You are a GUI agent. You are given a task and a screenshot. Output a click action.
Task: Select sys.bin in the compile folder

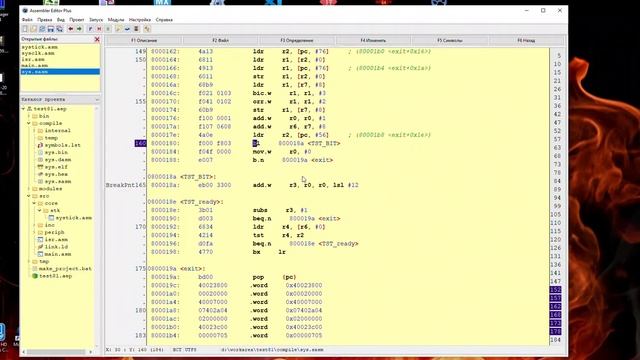[x=56, y=152]
